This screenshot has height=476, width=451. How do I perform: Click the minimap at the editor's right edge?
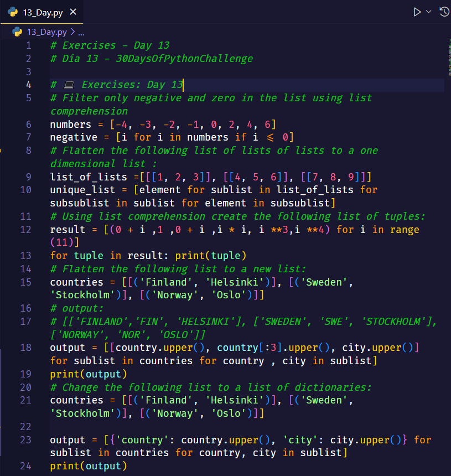coord(449,58)
